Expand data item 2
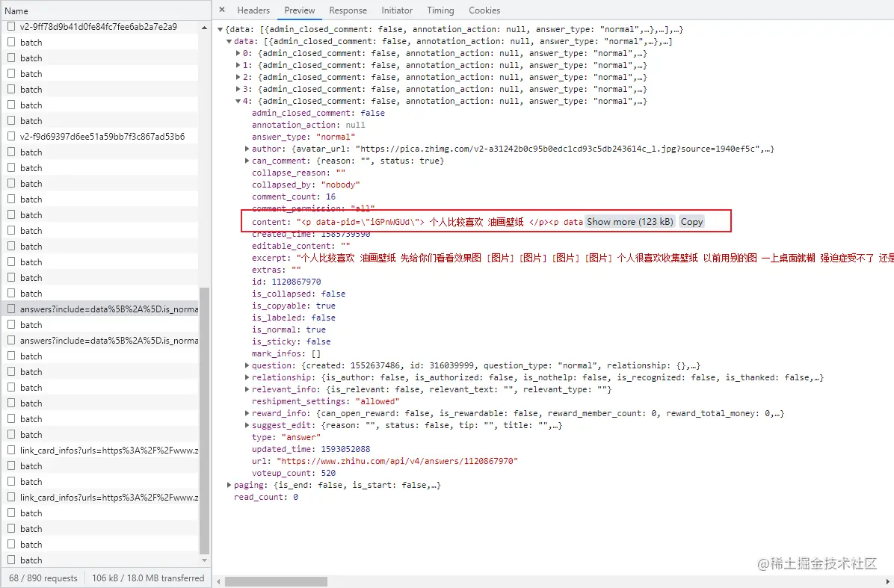This screenshot has height=588, width=894. coord(238,77)
